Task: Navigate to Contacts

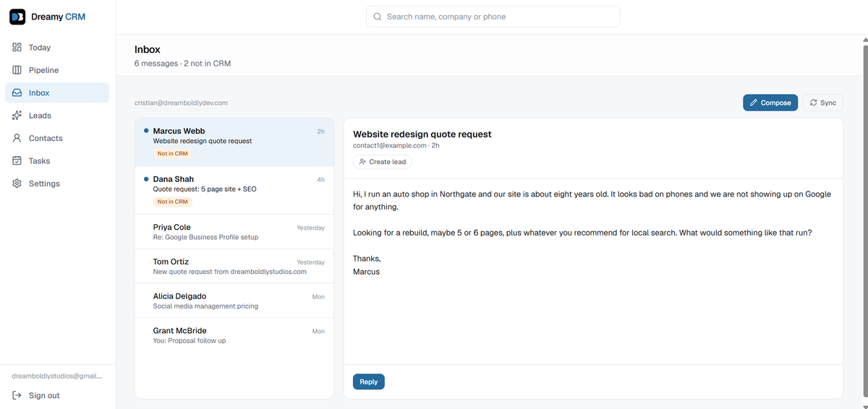Action: (57, 138)
